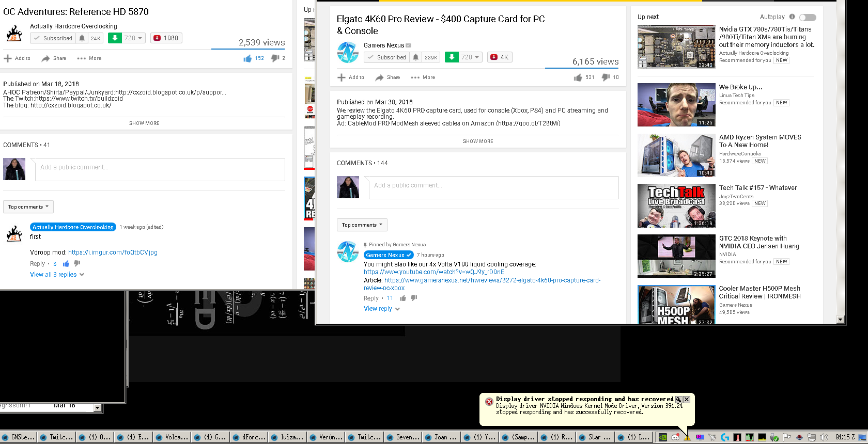Dislike the OC Adventures HD 5870 video

[x=275, y=58]
